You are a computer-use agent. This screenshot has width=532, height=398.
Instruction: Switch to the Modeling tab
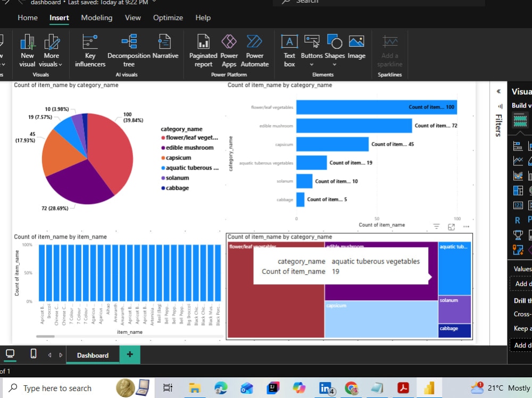(97, 18)
